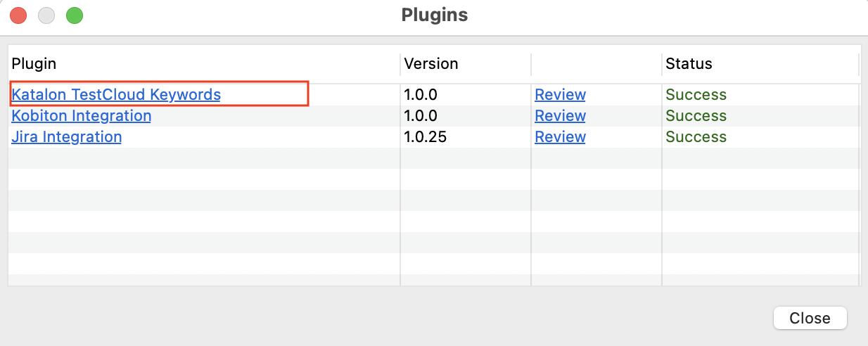Click the green window zoom button
The image size is (868, 346).
pyautogui.click(x=75, y=15)
